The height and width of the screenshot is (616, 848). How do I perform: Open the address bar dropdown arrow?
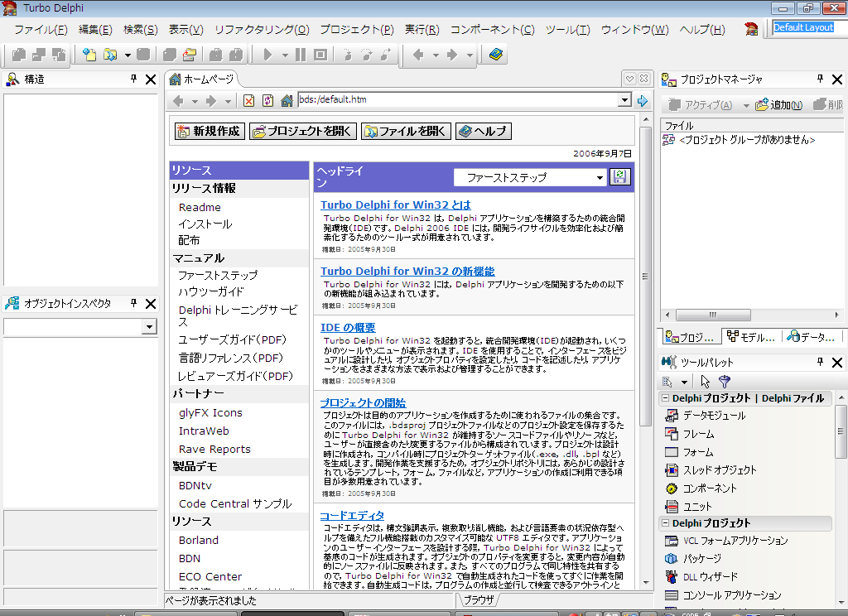pyautogui.click(x=624, y=99)
